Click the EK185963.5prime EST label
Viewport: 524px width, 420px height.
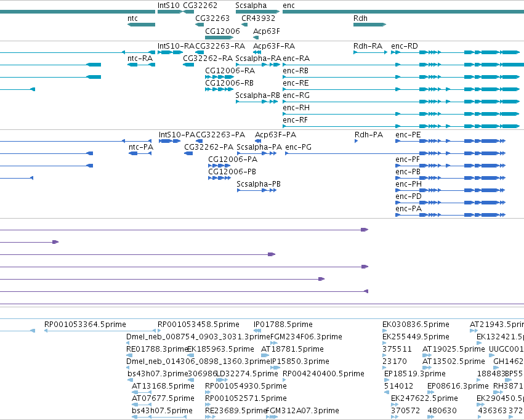(220, 350)
